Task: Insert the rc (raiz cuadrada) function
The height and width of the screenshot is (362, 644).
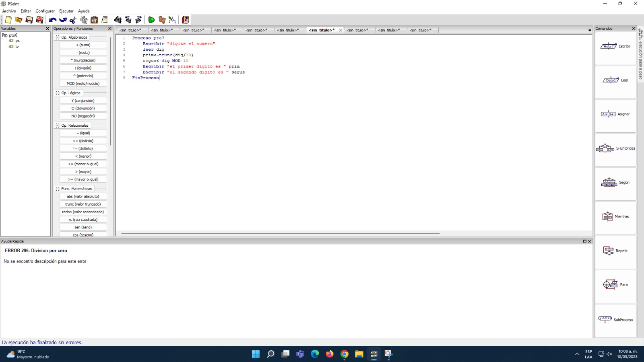Action: tap(83, 220)
